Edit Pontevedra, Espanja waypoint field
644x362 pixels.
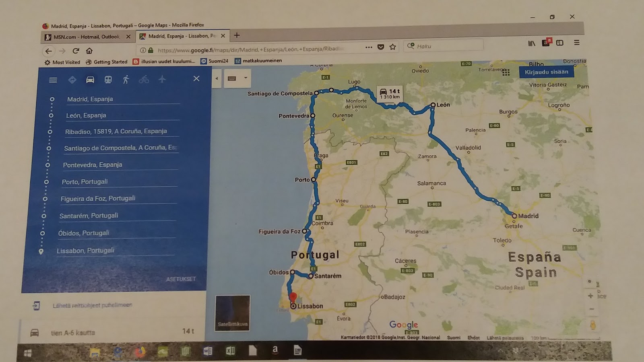pyautogui.click(x=120, y=165)
